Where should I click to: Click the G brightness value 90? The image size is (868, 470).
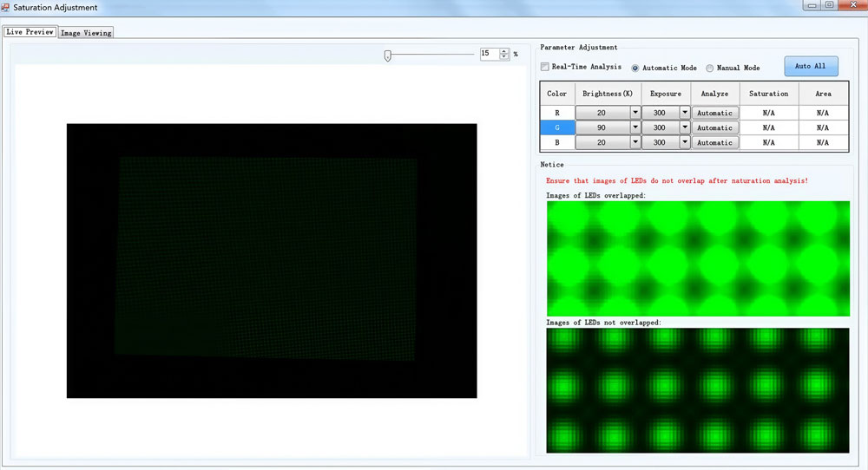point(602,127)
